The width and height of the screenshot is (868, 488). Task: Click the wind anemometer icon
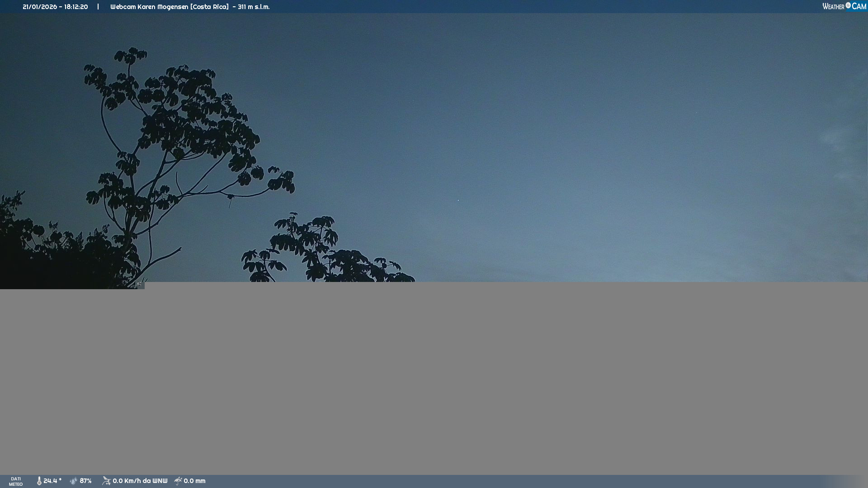[x=106, y=481]
